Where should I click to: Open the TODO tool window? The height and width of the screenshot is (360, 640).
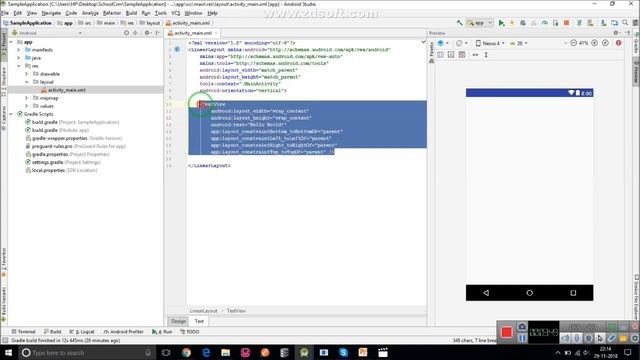(190, 332)
